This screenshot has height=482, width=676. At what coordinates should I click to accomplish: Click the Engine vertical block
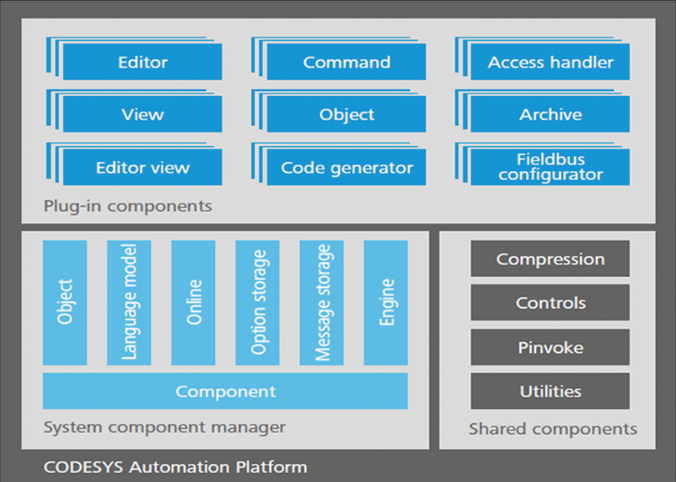click(x=386, y=302)
